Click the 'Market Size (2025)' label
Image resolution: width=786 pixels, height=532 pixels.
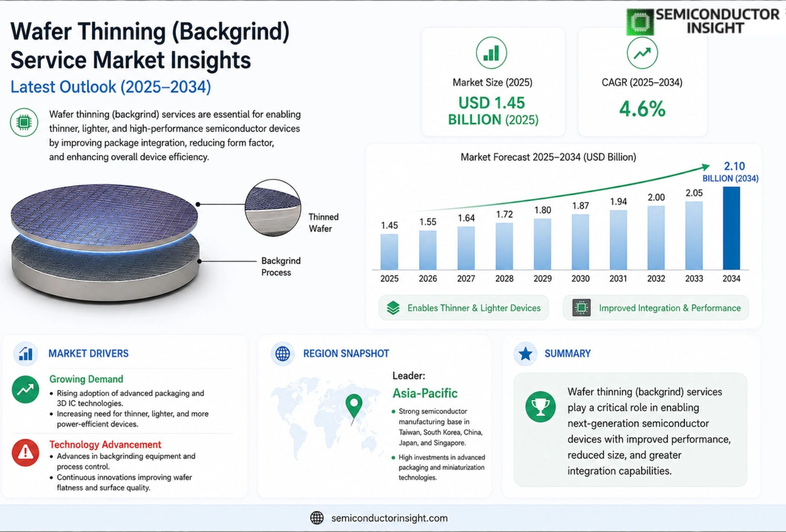pyautogui.click(x=492, y=83)
